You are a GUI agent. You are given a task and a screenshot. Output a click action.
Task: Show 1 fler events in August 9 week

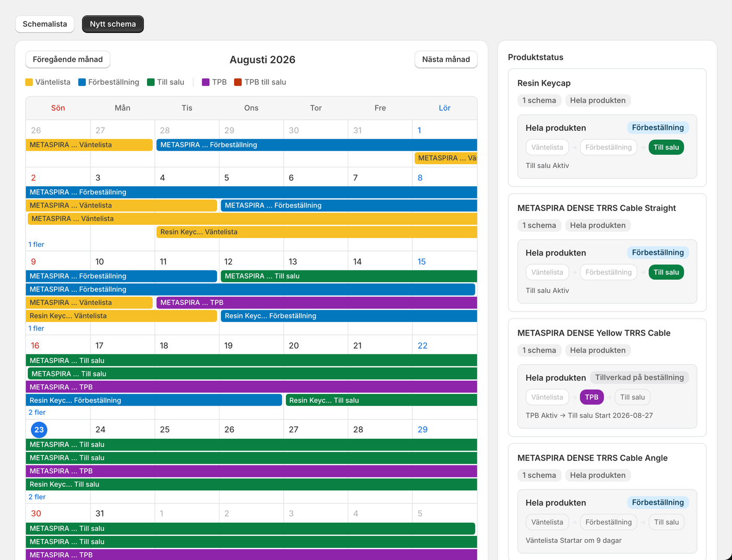37,328
